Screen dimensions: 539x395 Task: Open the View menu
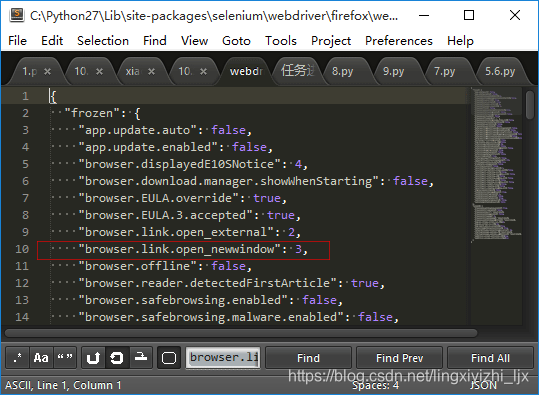pos(195,41)
